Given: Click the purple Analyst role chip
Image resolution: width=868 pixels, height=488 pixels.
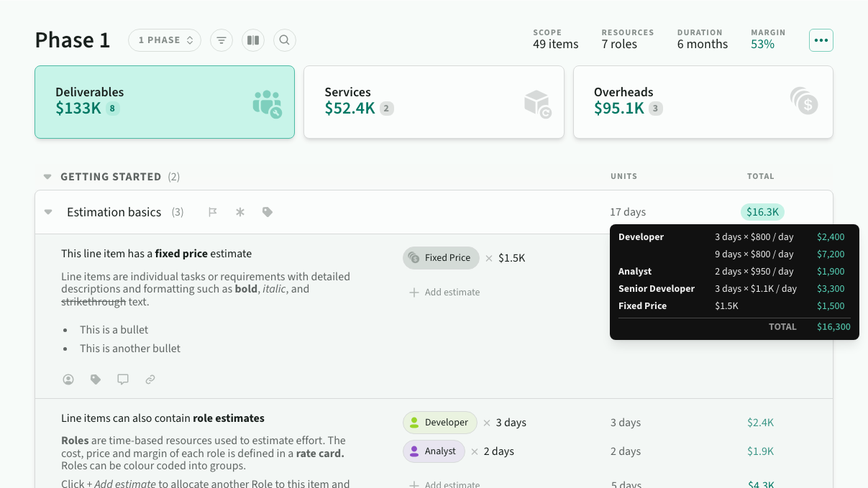Looking at the screenshot, I should coord(434,451).
